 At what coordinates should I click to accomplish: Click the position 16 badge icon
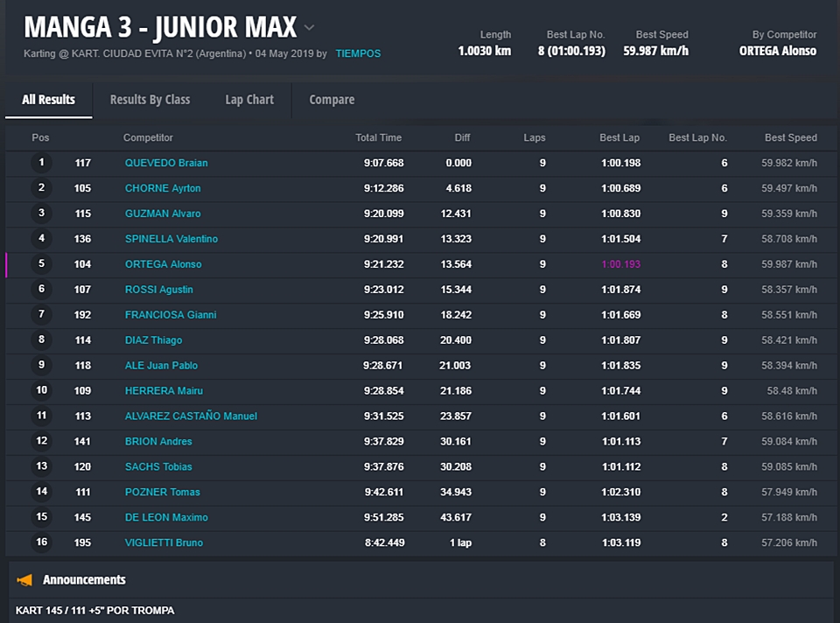coord(41,542)
